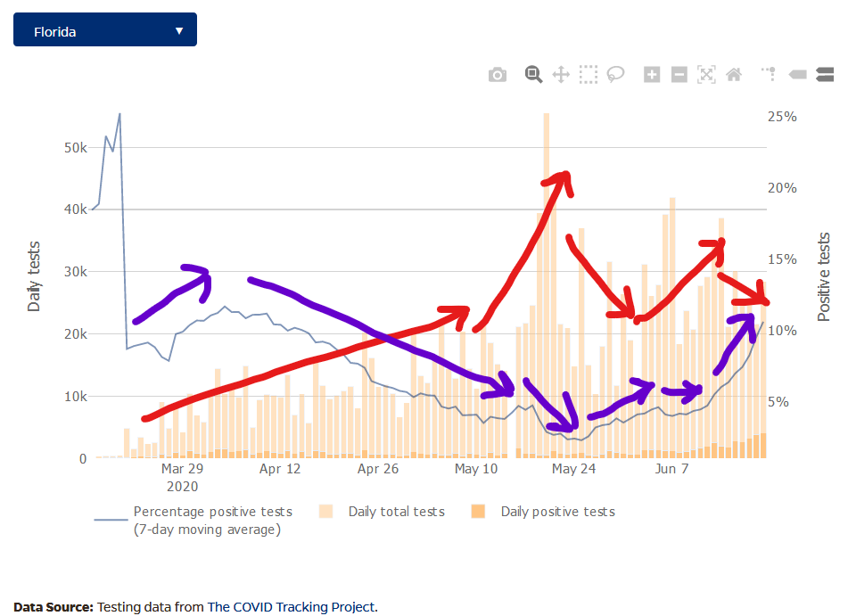Click the dropdown arrow next to Florida

[x=179, y=30]
